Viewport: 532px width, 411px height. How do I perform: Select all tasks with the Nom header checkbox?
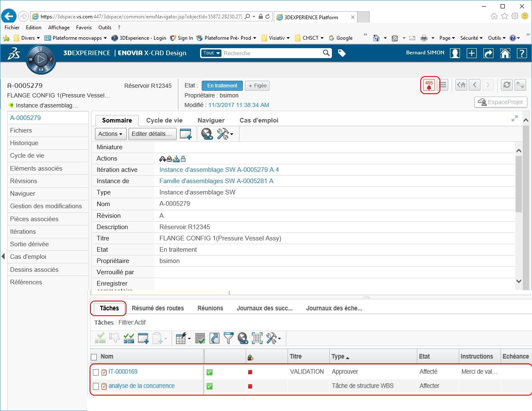tap(94, 357)
